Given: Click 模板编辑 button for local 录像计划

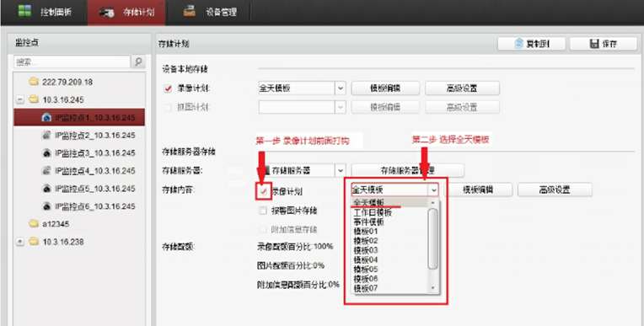Looking at the screenshot, I should tap(385, 88).
